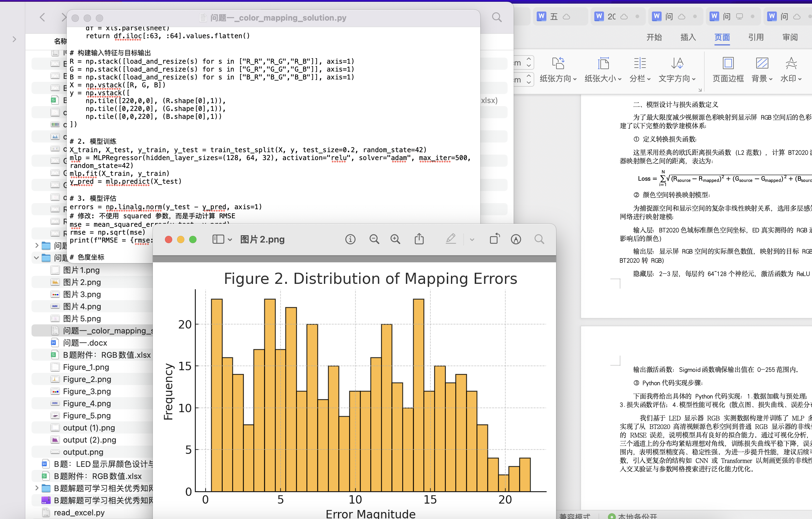Switch to the 插入 ribbon tab

coord(688,37)
